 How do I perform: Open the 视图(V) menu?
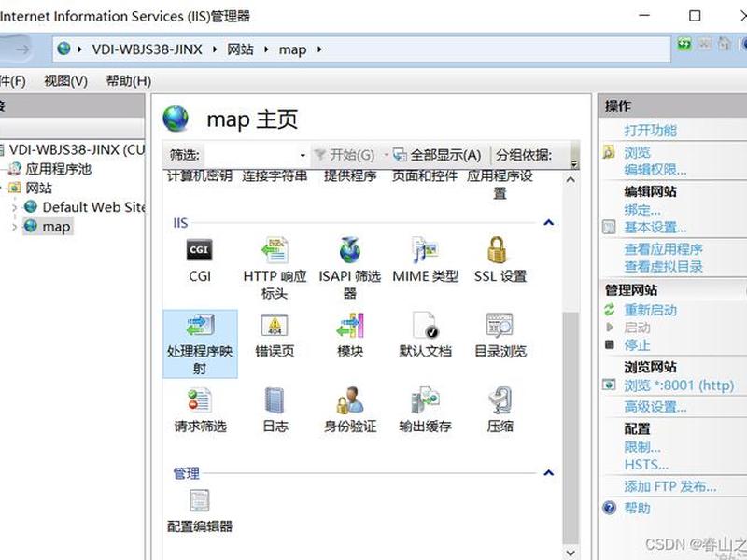(x=65, y=81)
